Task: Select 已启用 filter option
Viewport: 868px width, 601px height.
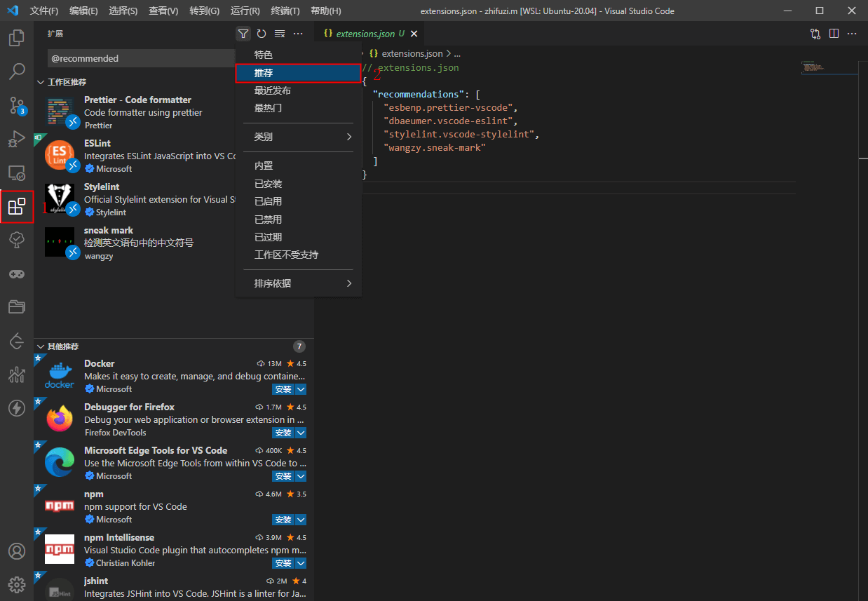Action: 299,201
